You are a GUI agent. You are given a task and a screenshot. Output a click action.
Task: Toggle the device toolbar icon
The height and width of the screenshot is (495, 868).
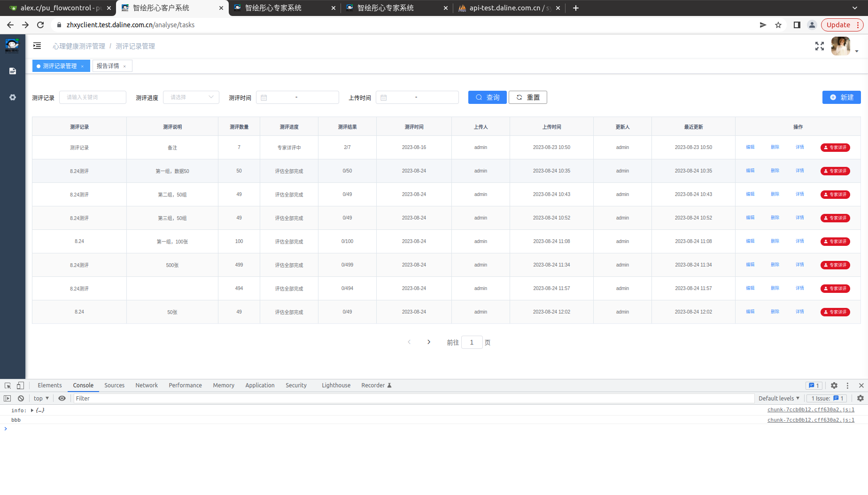pos(20,385)
